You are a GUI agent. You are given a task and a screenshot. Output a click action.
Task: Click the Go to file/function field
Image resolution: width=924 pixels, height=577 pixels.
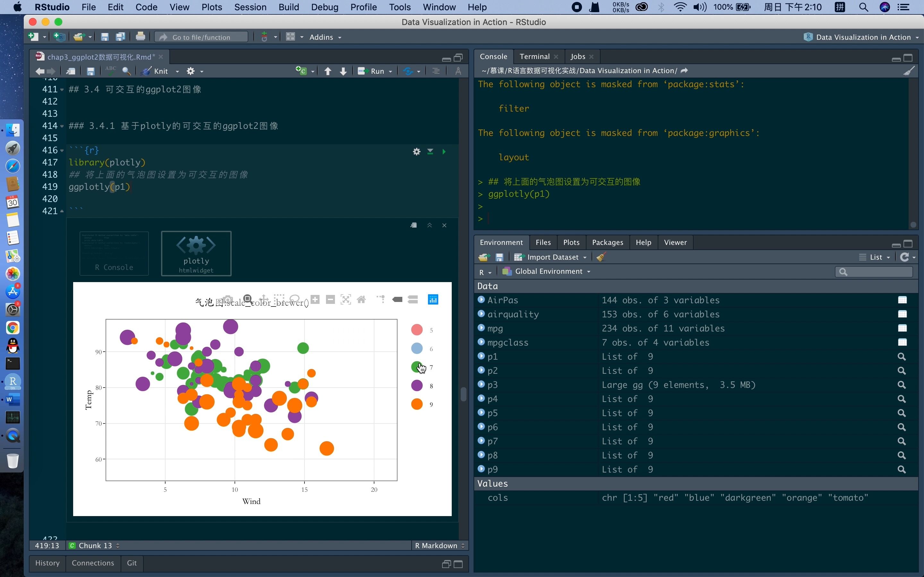(x=201, y=37)
